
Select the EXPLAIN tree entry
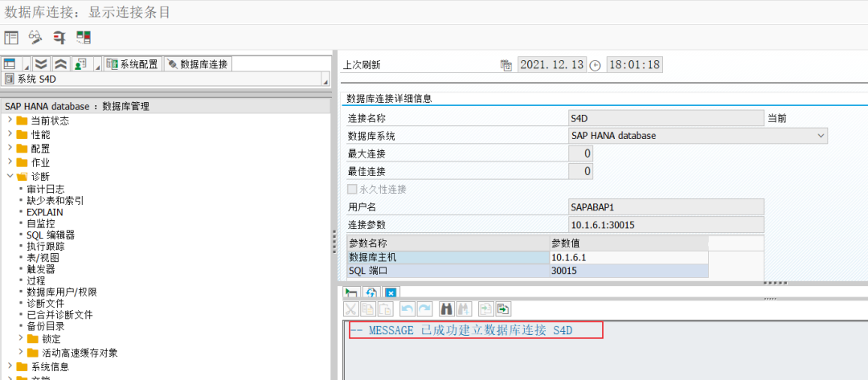45,212
